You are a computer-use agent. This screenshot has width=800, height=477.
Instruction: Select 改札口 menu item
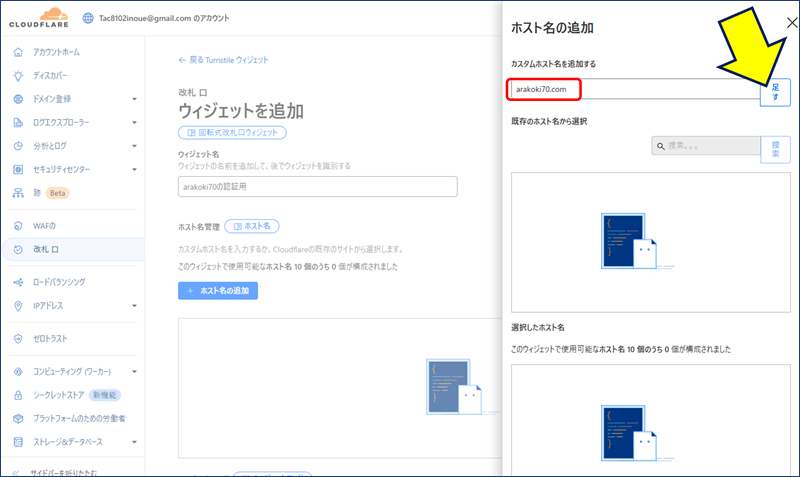(46, 249)
